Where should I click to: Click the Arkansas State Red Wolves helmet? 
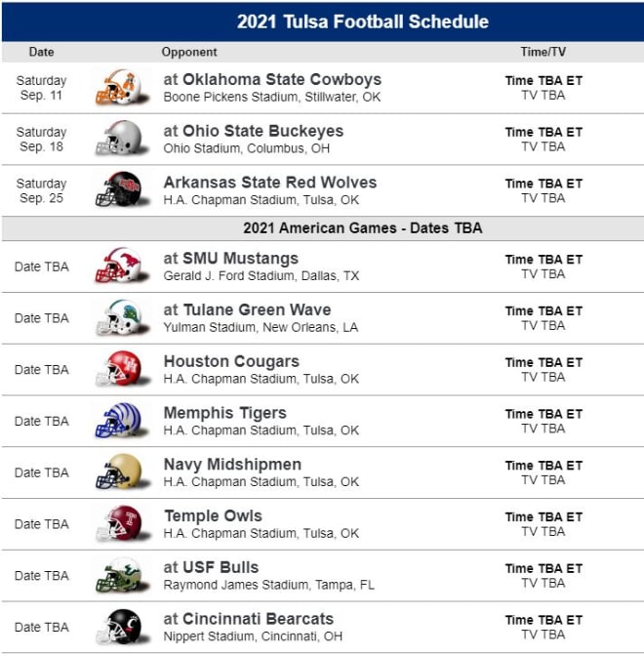coord(122,190)
